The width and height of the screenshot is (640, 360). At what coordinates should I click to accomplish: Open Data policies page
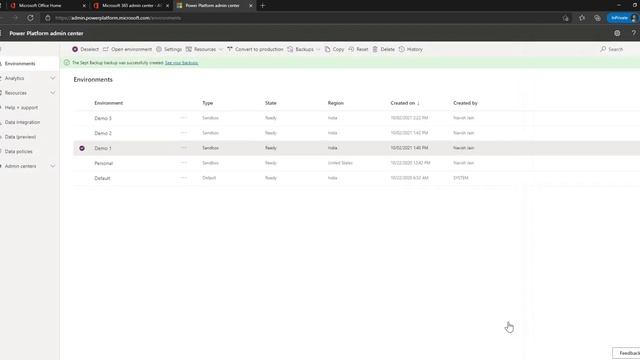pyautogui.click(x=19, y=151)
